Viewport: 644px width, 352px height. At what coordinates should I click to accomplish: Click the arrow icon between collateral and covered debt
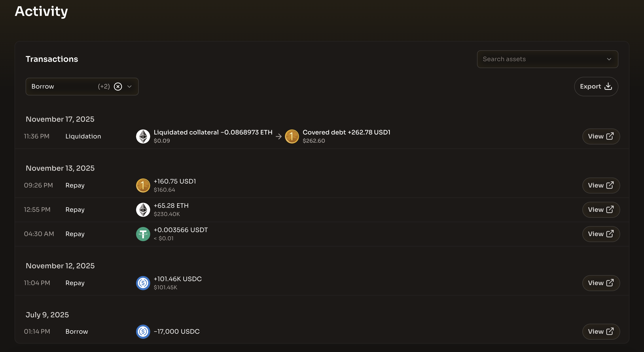coord(278,136)
